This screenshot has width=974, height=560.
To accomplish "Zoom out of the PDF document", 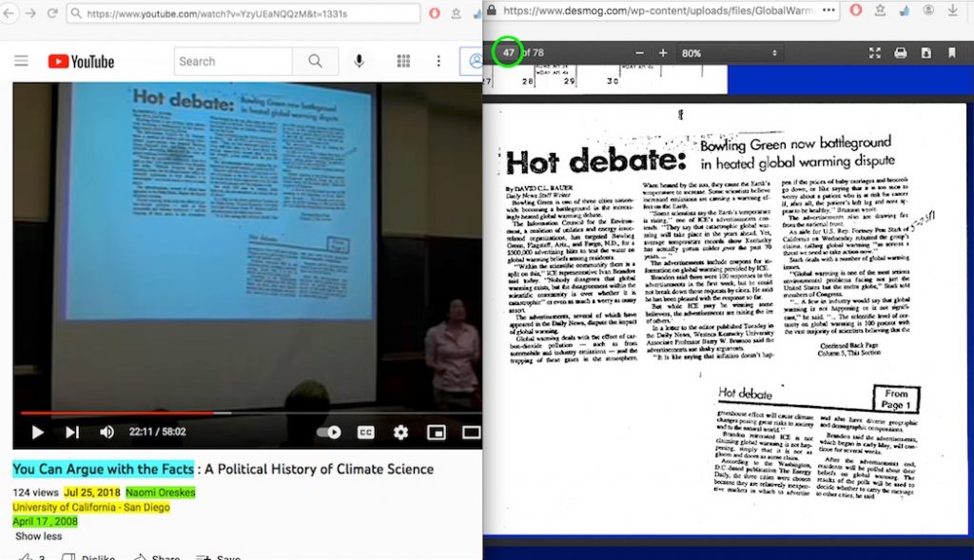I will coord(639,53).
